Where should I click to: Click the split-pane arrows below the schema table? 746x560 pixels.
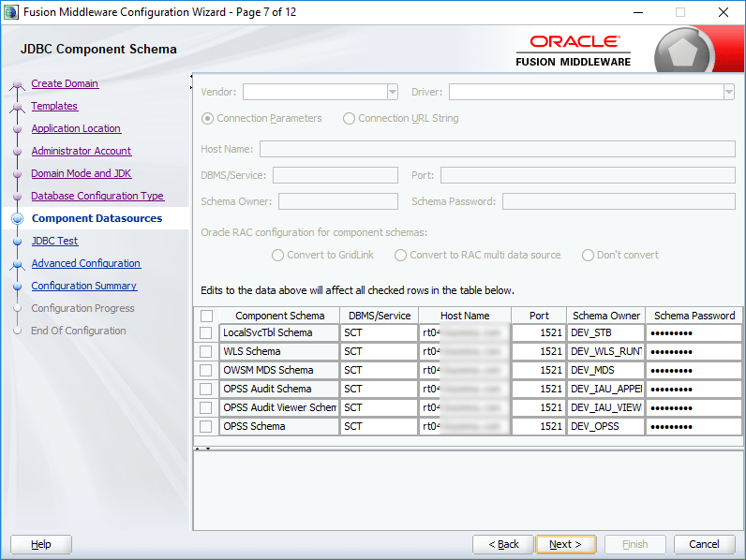[x=202, y=449]
